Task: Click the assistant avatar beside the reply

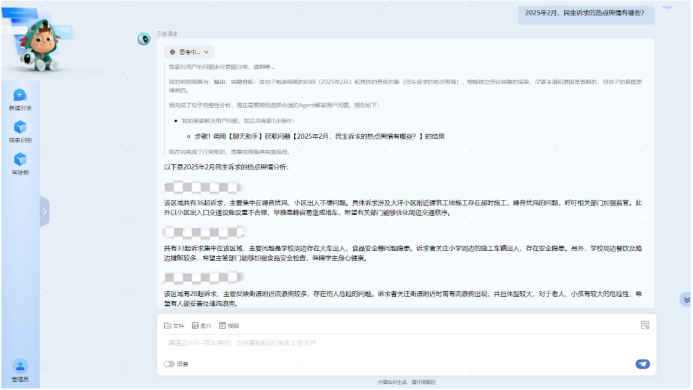Action: (x=144, y=39)
